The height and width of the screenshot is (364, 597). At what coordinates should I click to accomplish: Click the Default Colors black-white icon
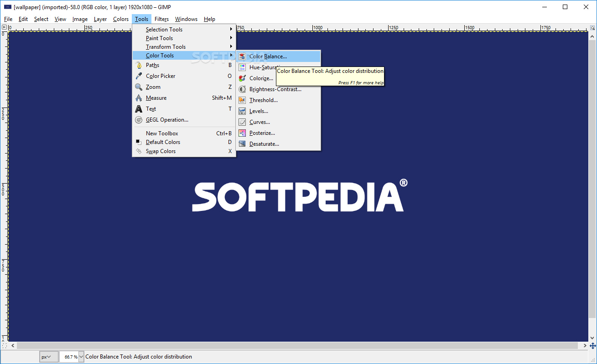[x=139, y=142]
